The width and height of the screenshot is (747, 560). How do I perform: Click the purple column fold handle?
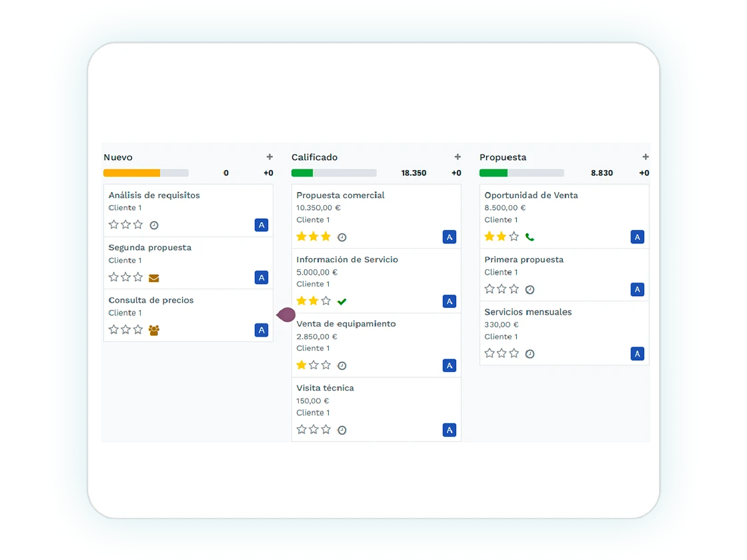(x=285, y=315)
